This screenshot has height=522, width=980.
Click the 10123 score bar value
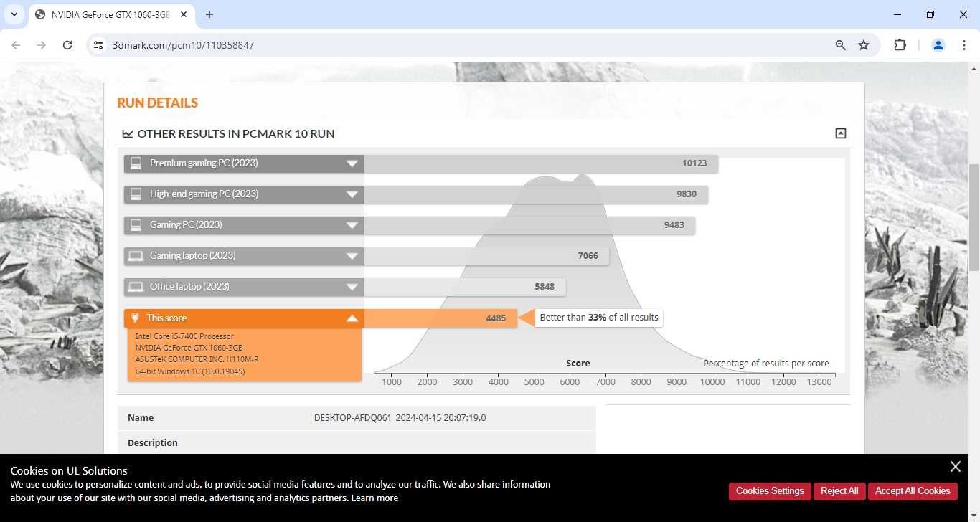point(694,163)
